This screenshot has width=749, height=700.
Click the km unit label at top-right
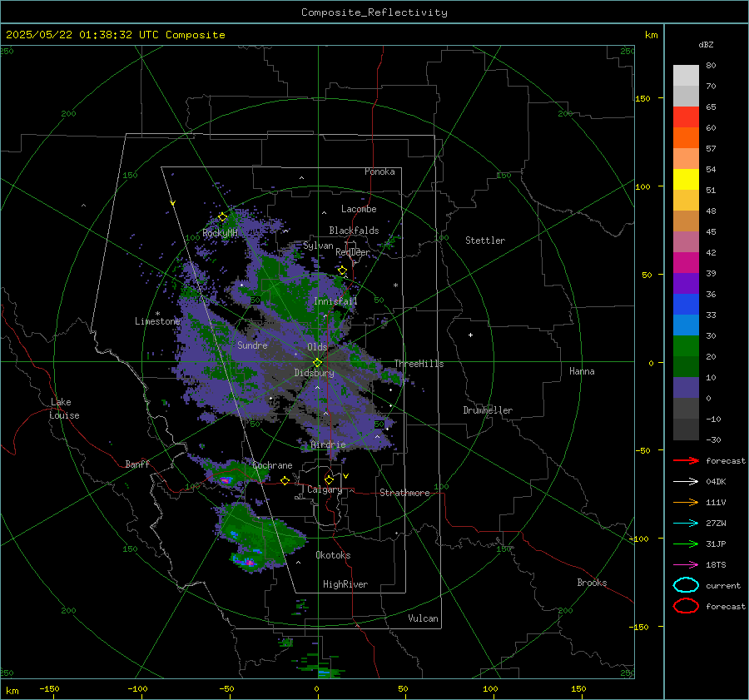pyautogui.click(x=651, y=35)
